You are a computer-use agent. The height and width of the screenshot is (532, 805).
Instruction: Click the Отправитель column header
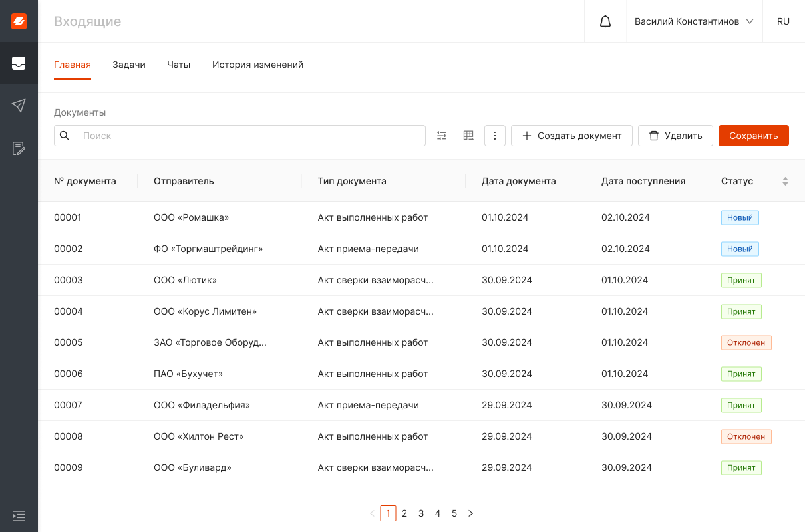pos(184,181)
